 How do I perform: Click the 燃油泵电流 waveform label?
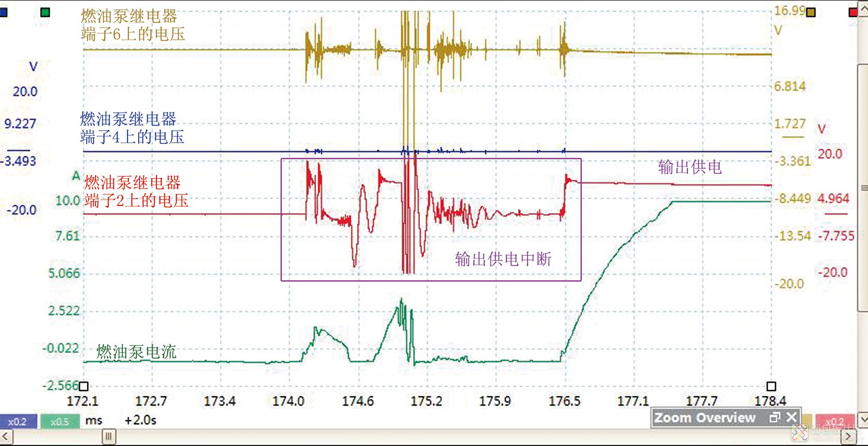136,352
